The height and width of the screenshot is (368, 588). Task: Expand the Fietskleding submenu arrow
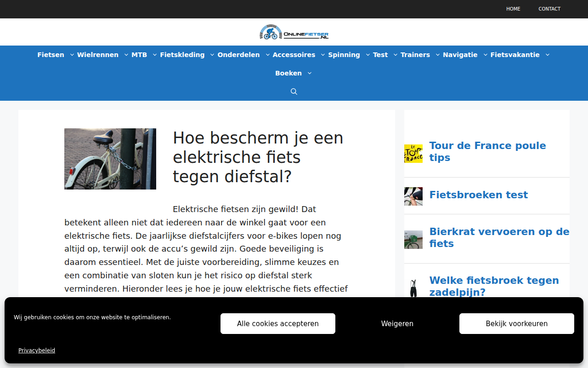tap(212, 55)
